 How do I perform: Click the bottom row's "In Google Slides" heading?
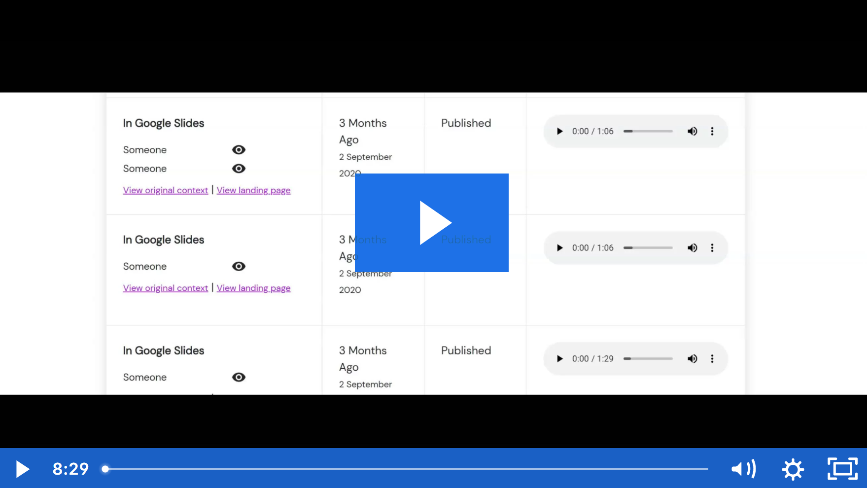click(x=164, y=351)
